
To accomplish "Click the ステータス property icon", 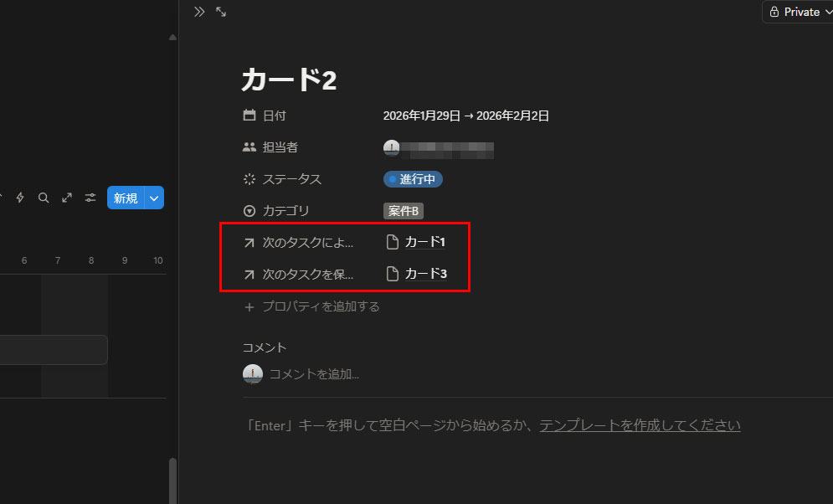I will click(249, 179).
